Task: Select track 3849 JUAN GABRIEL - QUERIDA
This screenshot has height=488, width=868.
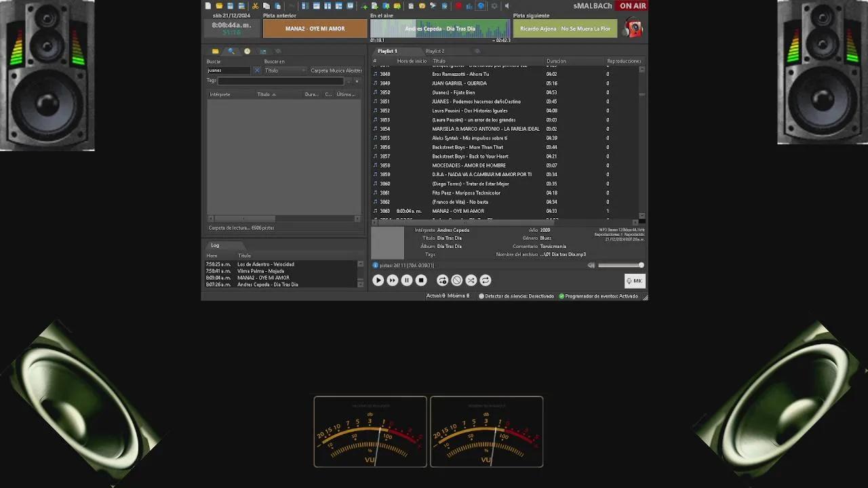Action: (505, 83)
